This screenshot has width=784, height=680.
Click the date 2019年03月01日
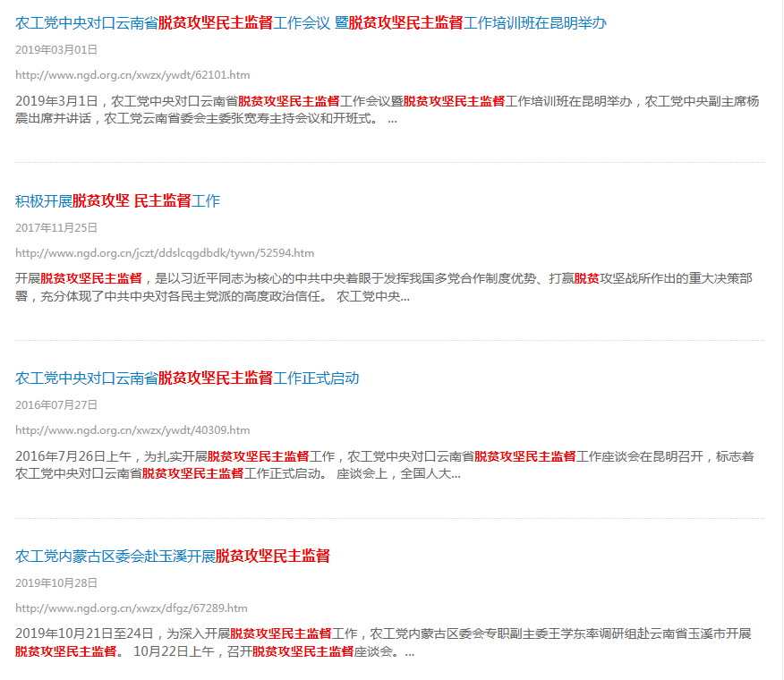[56, 49]
